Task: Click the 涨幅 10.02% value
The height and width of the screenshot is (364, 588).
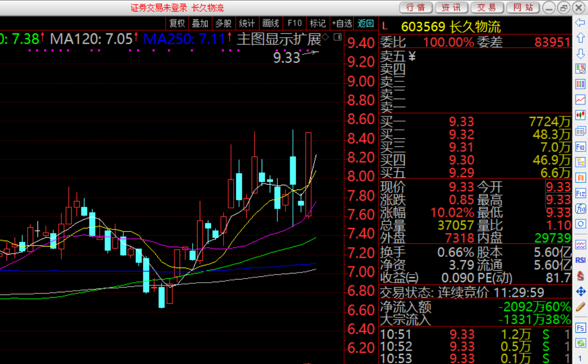Action: (452, 213)
